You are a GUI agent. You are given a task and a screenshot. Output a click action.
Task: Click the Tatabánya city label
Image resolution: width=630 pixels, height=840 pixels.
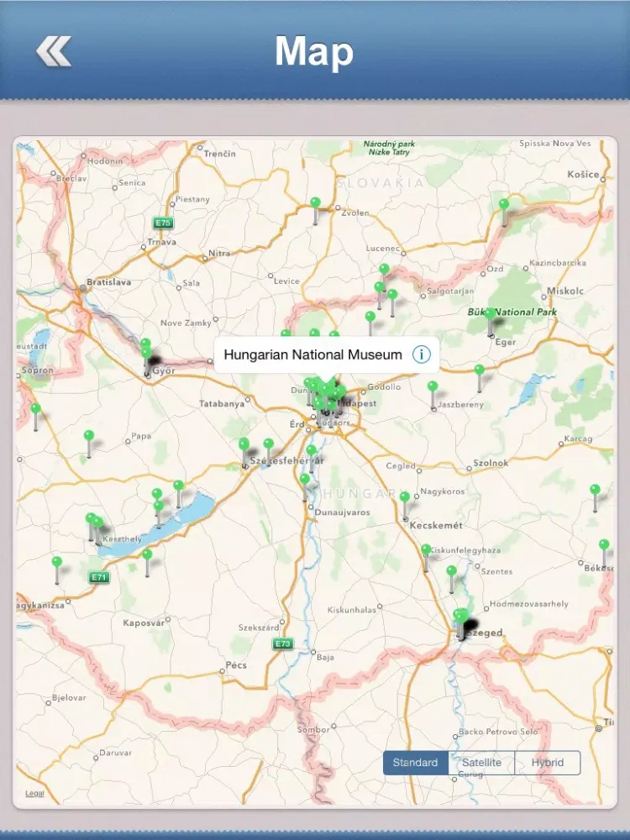click(222, 404)
